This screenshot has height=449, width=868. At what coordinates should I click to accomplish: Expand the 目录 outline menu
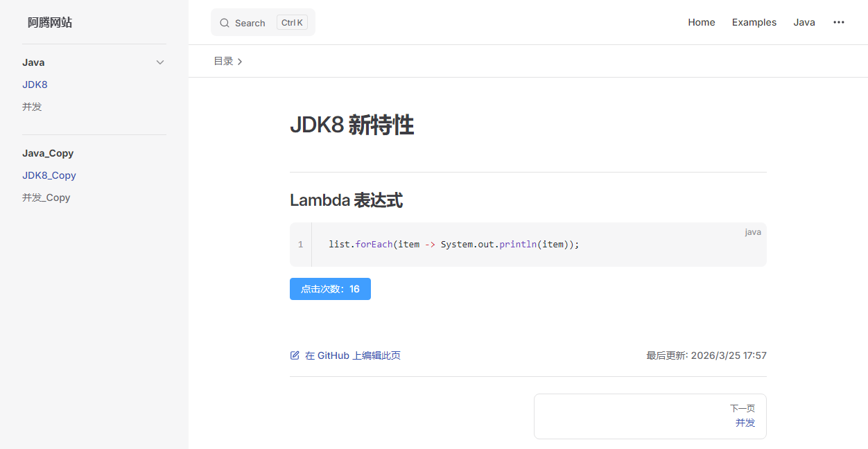227,61
